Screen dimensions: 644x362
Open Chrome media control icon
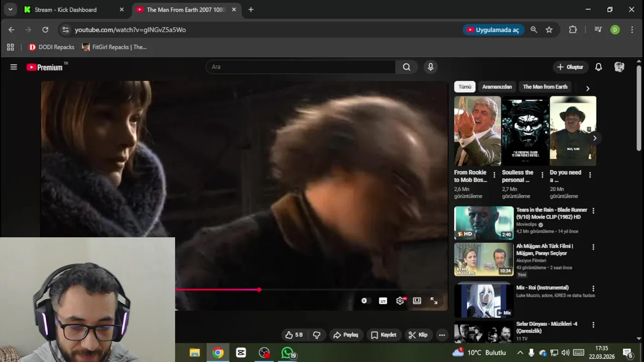(x=598, y=30)
